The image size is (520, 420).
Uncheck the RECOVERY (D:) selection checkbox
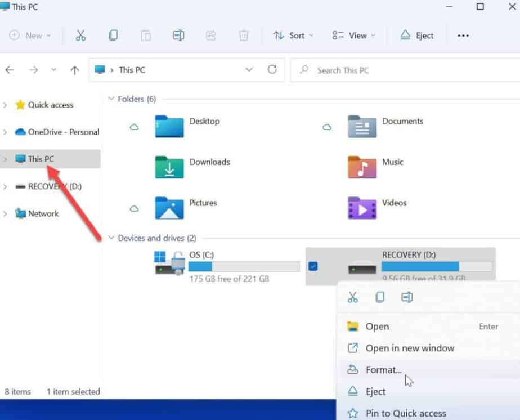313,267
